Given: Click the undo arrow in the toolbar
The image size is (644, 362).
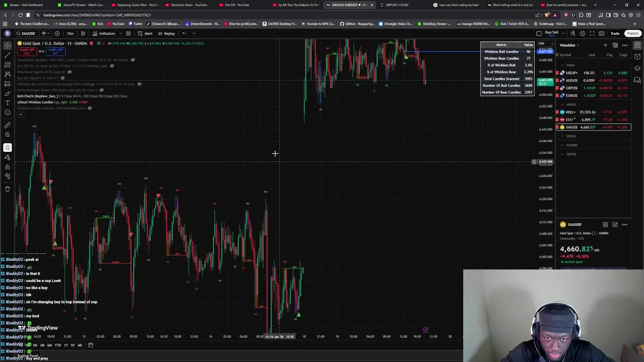Looking at the screenshot, I should coord(184,33).
